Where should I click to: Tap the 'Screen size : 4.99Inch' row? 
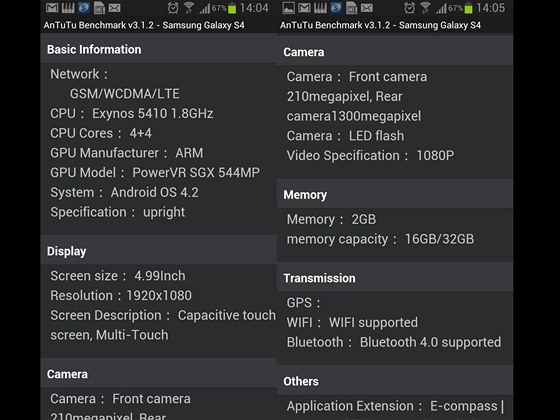pyautogui.click(x=118, y=276)
